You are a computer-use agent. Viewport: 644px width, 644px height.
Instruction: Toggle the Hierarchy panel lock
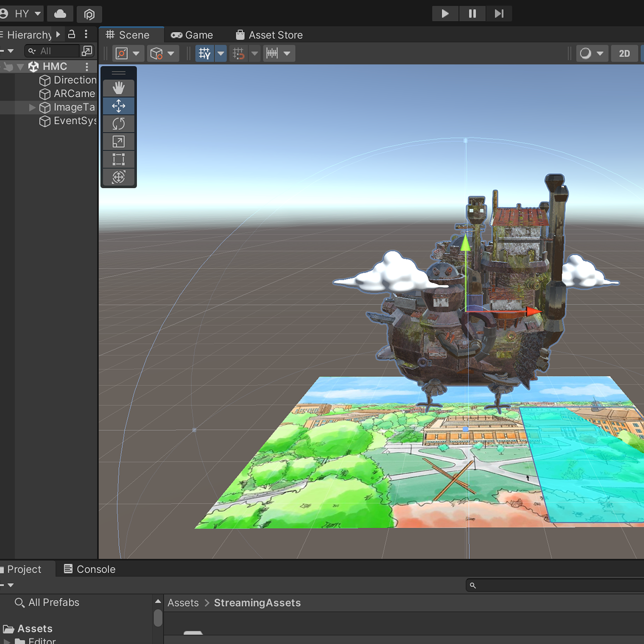click(x=71, y=34)
